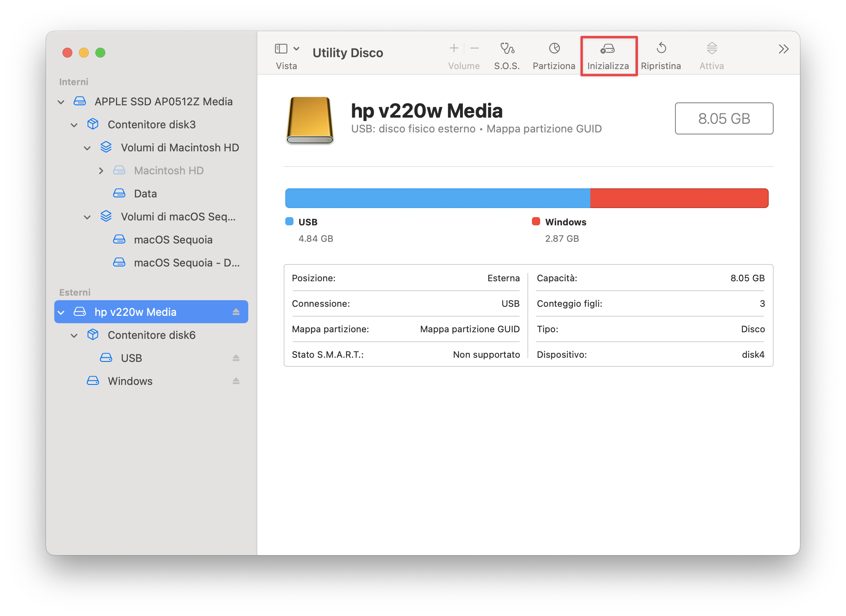Select macOS Sequoia volume

pyautogui.click(x=151, y=240)
